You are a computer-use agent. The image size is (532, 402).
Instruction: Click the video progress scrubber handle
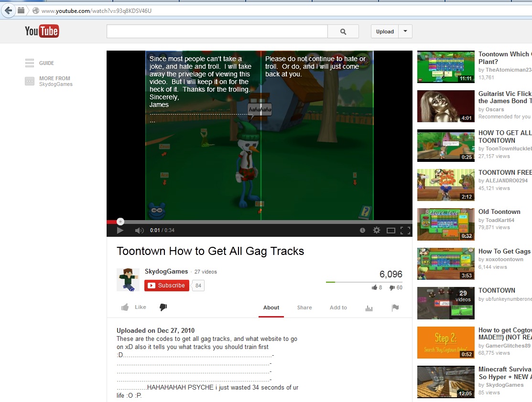[x=120, y=222]
